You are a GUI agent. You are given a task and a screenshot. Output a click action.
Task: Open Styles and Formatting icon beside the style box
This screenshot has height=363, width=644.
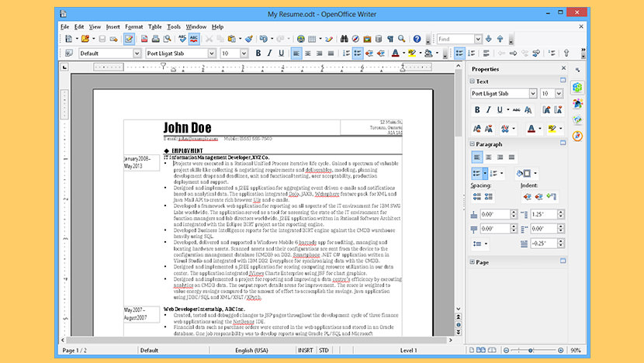(69, 54)
